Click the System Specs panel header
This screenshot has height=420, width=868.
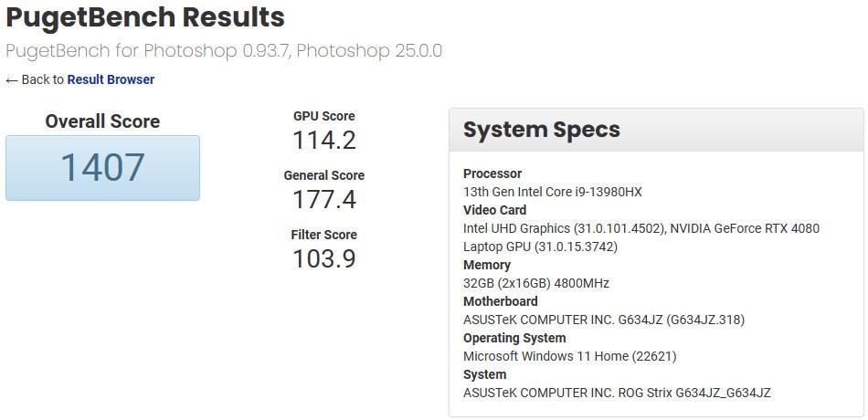pyautogui.click(x=541, y=130)
